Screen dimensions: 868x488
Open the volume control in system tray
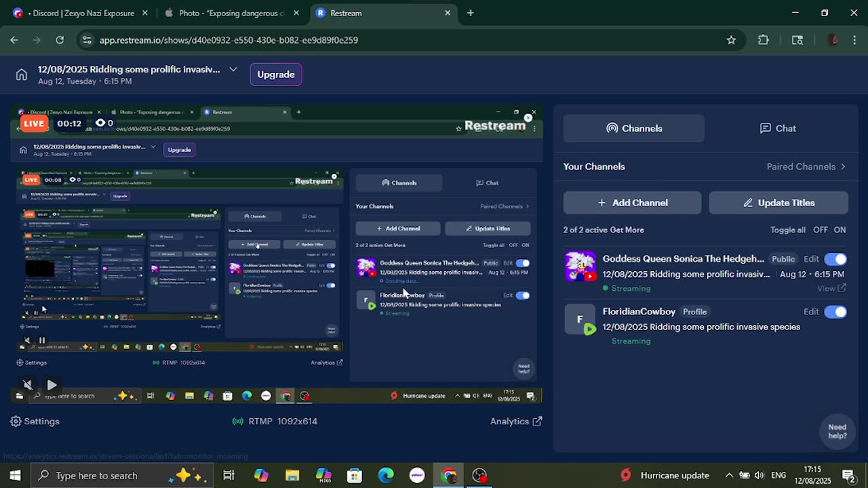[759, 475]
